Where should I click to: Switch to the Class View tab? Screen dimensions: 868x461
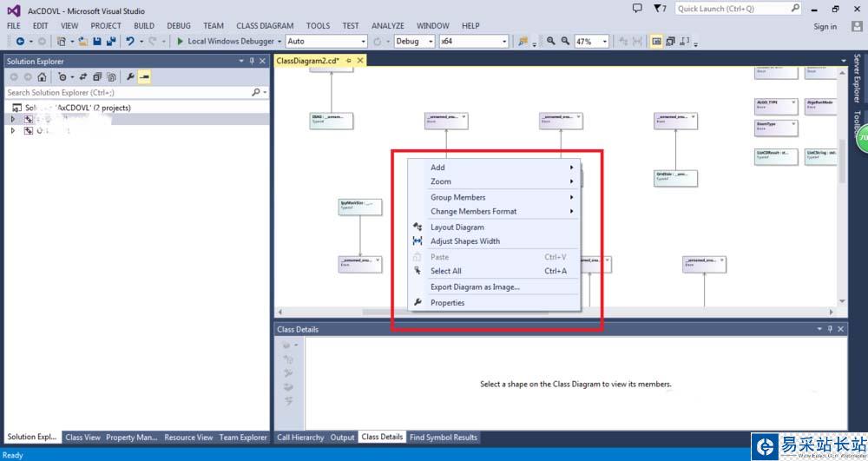point(82,438)
